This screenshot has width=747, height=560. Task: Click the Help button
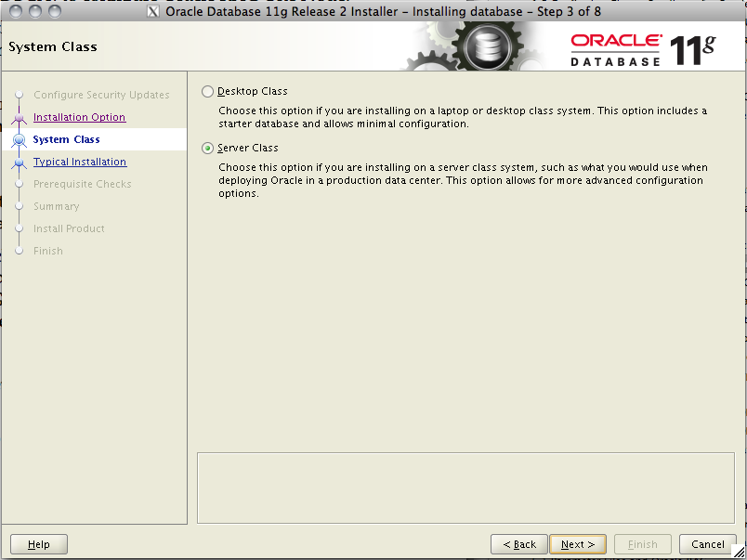[38, 544]
